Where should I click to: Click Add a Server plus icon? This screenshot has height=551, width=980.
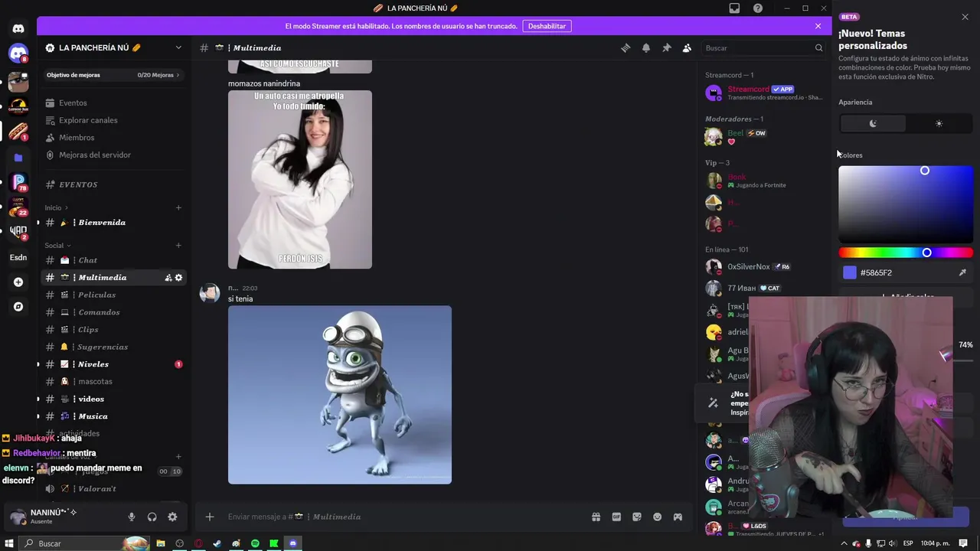point(18,282)
